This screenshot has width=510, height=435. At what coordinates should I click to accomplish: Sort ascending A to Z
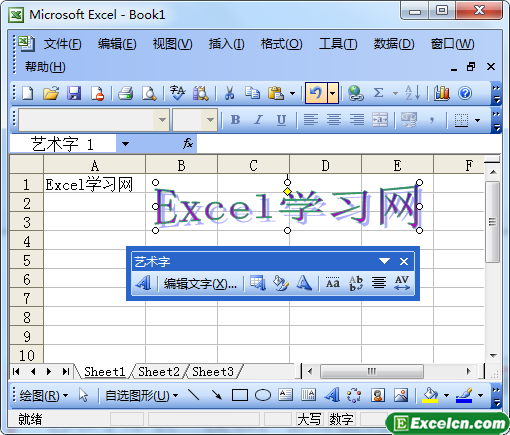[412, 93]
